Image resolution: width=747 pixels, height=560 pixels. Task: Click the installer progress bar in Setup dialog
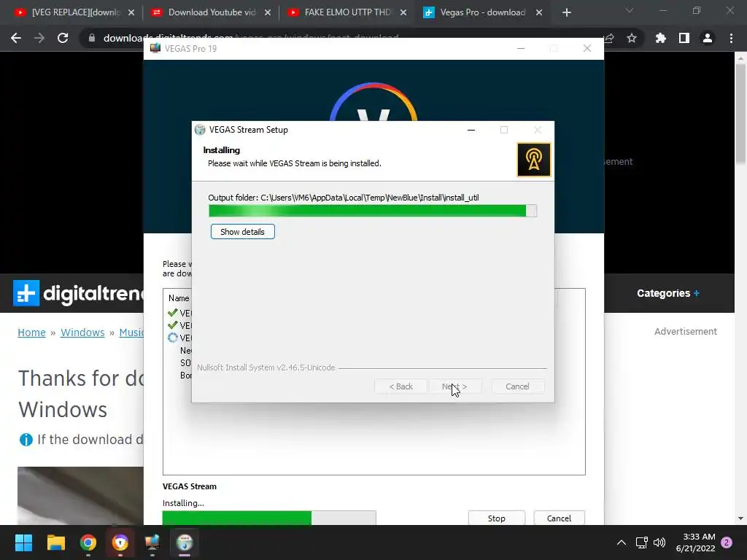point(373,211)
